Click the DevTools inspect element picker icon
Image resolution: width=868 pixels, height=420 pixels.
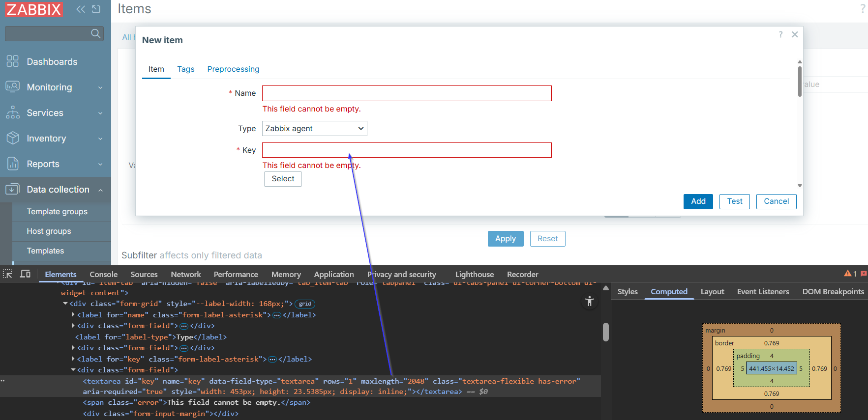click(x=7, y=274)
